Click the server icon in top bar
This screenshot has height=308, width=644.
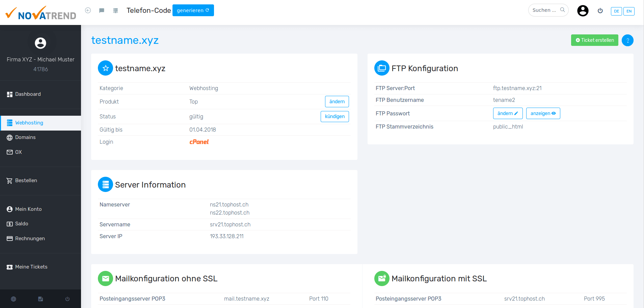click(115, 10)
